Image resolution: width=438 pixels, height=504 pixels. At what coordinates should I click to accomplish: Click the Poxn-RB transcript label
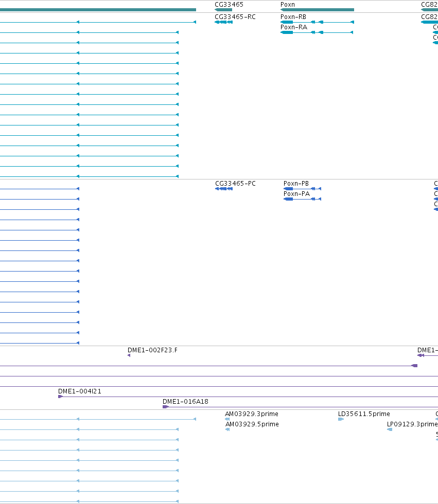(x=293, y=16)
